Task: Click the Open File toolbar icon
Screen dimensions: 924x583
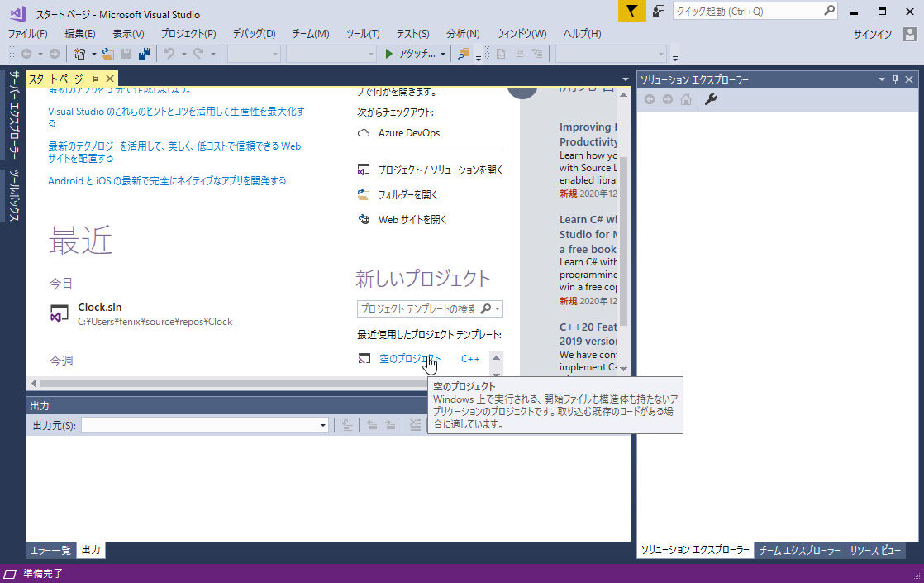Action: pyautogui.click(x=108, y=53)
